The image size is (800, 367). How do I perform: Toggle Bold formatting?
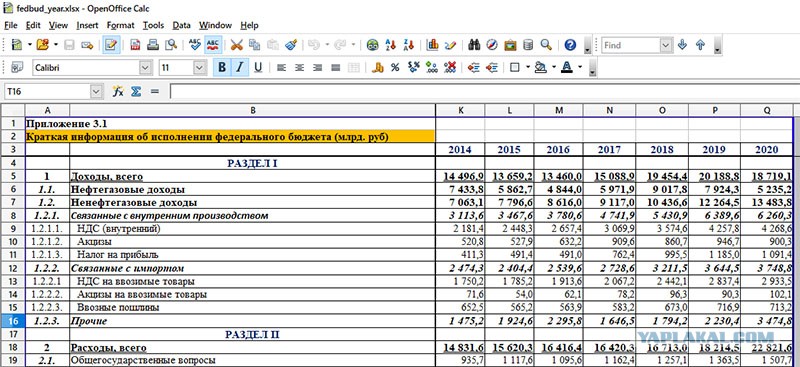[222, 67]
